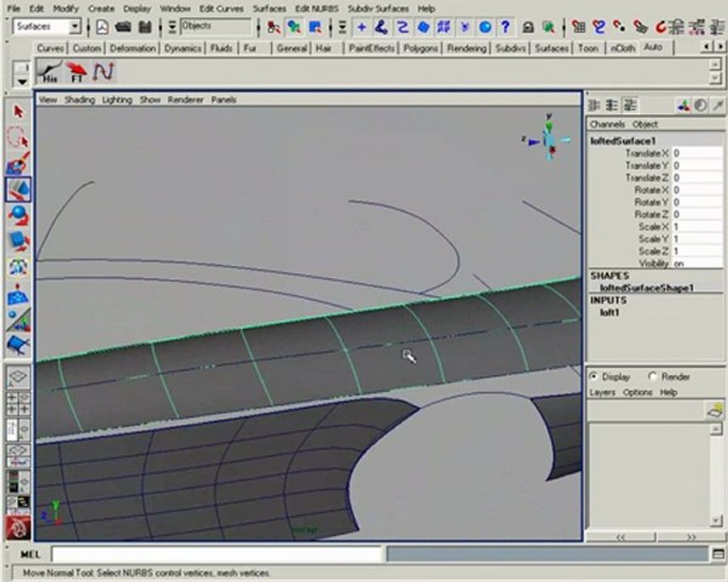Select the Display radio button
Screen dimensions: 728x582
pos(593,377)
